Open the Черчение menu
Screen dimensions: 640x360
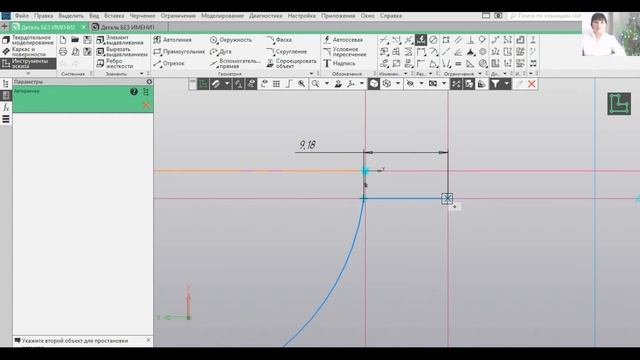(x=142, y=16)
